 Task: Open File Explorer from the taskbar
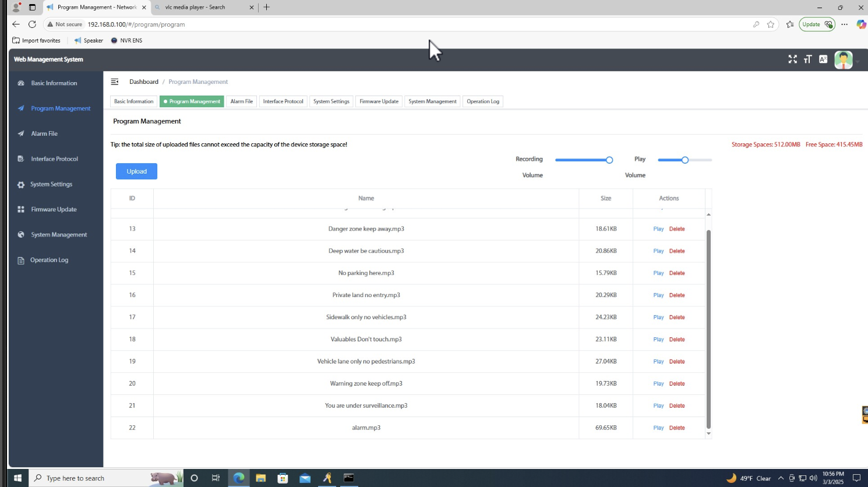click(x=260, y=478)
